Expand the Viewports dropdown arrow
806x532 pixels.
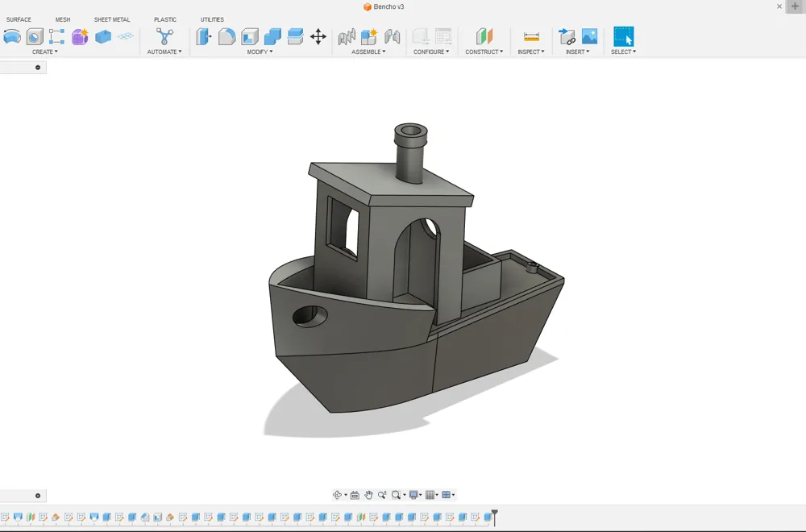pyautogui.click(x=453, y=495)
